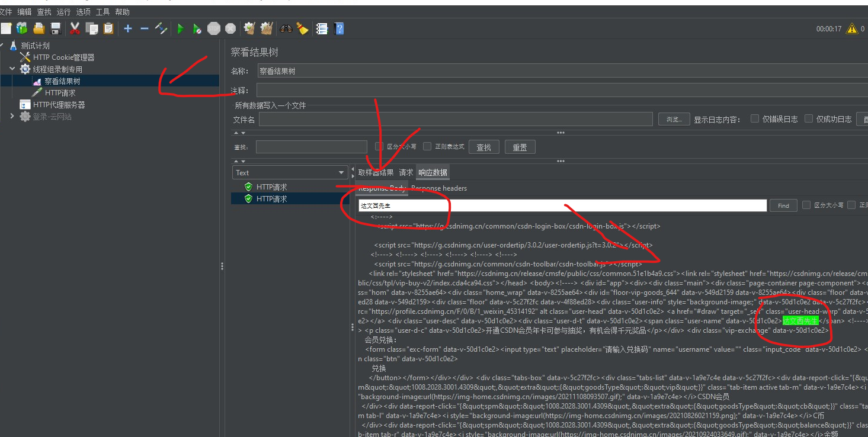Toggle enable state with the toggle icon
Screen dimensions: 868x437
[x=161, y=28]
